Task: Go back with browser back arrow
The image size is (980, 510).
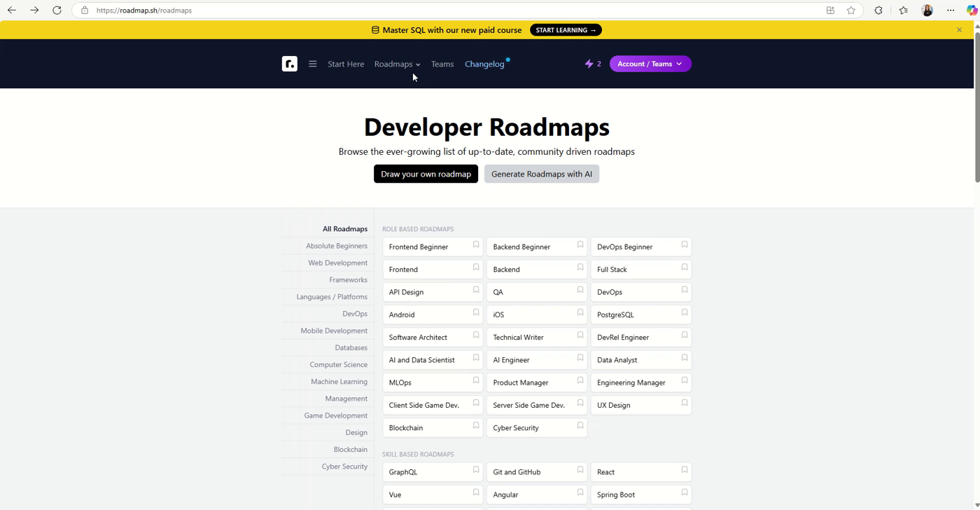Action: click(12, 11)
